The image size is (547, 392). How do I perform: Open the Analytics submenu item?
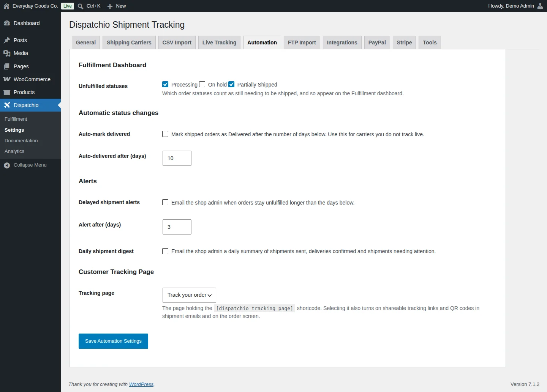pyautogui.click(x=14, y=151)
